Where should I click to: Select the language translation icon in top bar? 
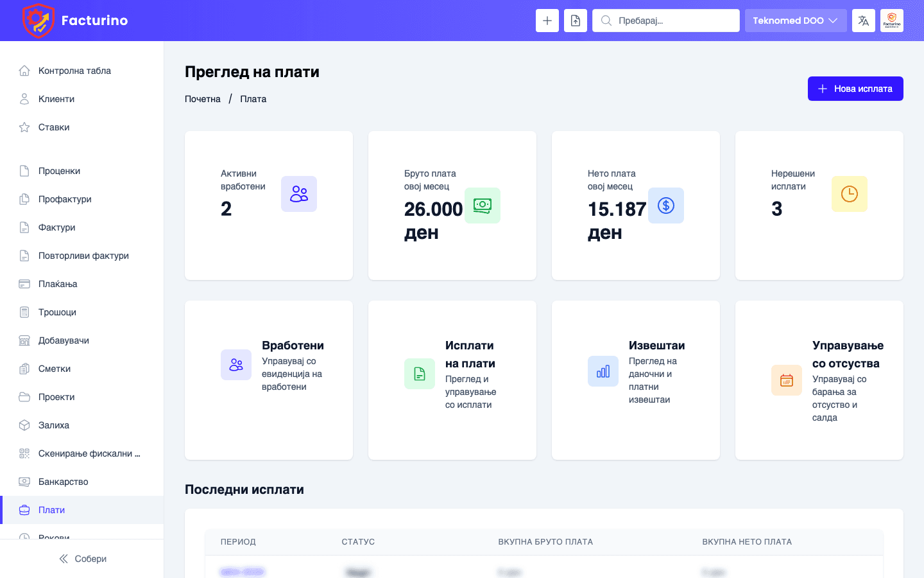click(x=863, y=20)
